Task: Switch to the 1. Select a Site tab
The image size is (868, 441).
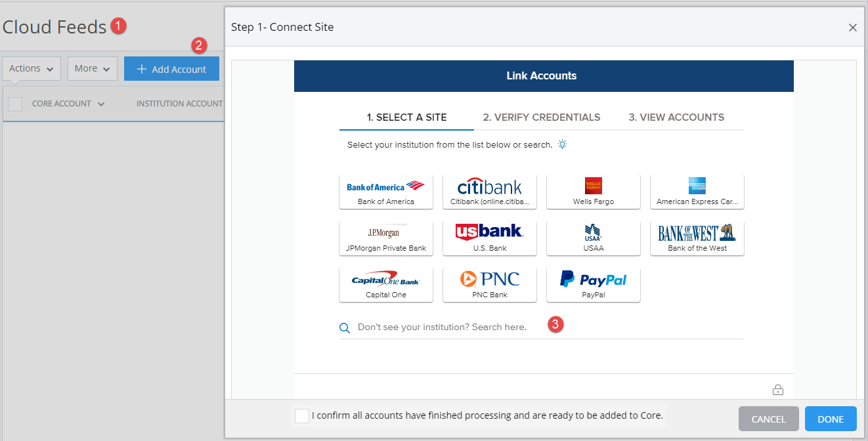Action: point(406,117)
